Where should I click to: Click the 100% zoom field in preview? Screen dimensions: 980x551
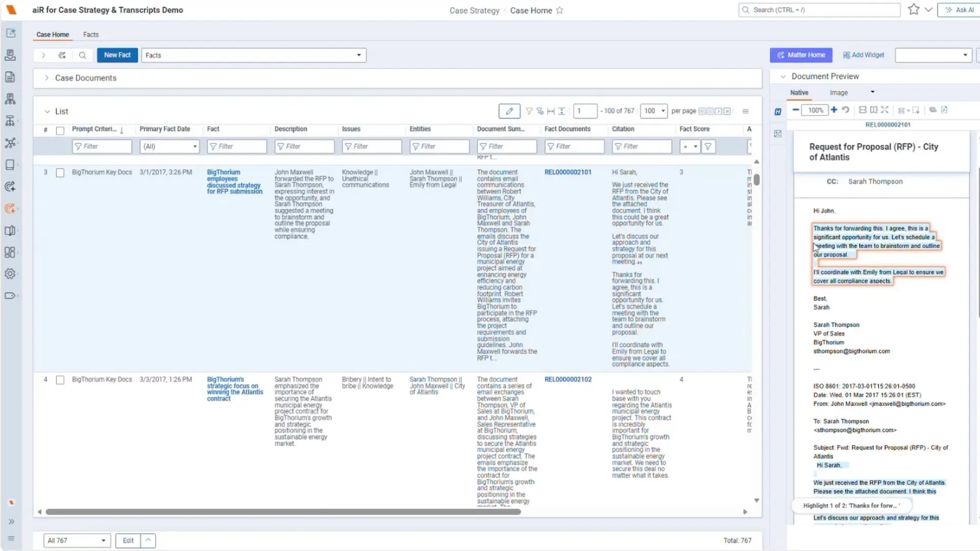pos(815,110)
